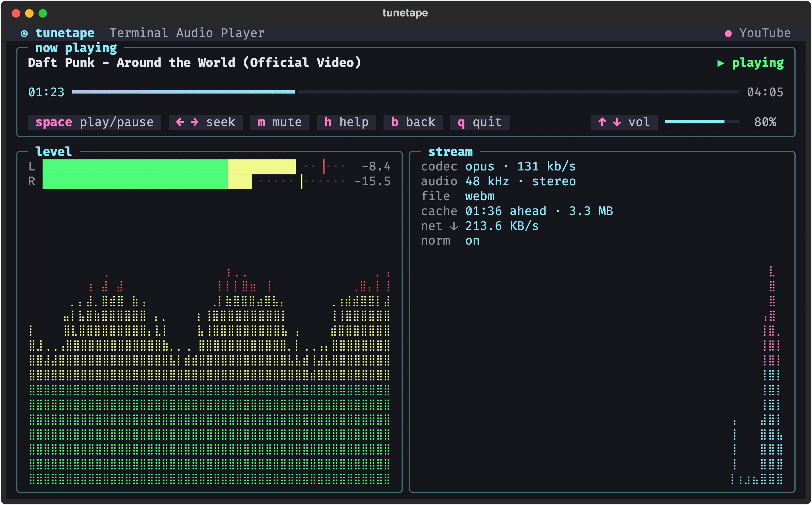Screen dimensions: 812x505
Task: Click the total duration 04:05
Action: pos(765,92)
